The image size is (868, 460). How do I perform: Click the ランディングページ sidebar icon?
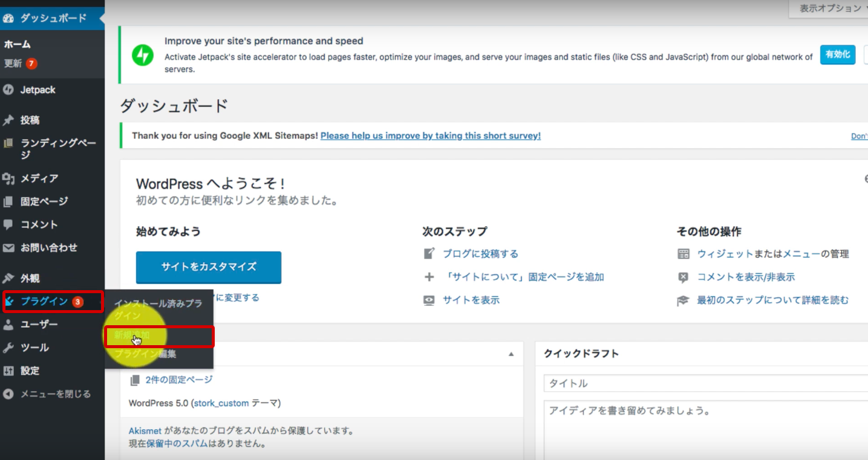point(8,143)
